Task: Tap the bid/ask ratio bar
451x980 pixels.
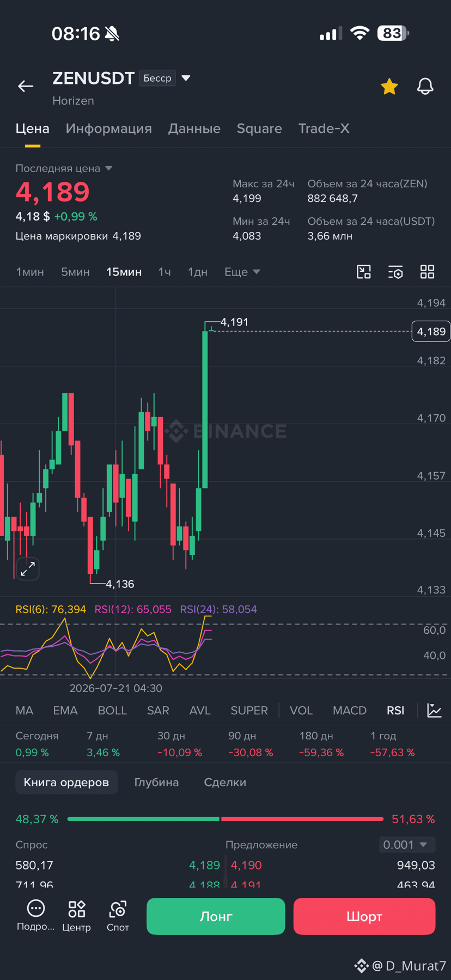Action: [x=225, y=819]
